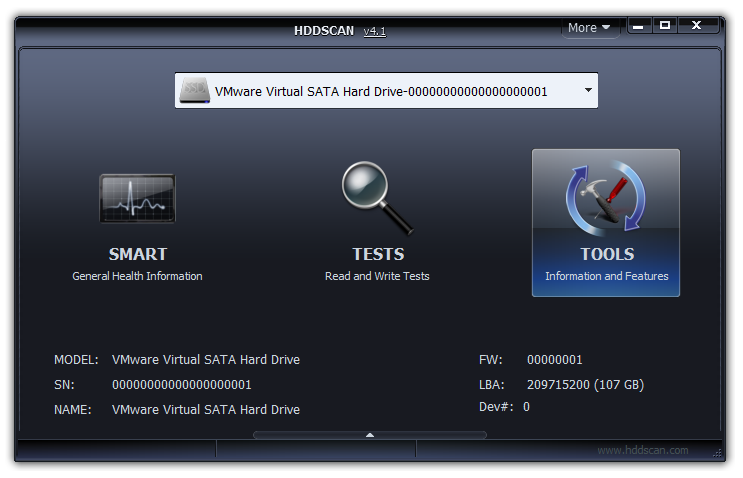Click the LBA value 209715200 (107 GB)
This screenshot has width=743, height=478.
(x=585, y=385)
